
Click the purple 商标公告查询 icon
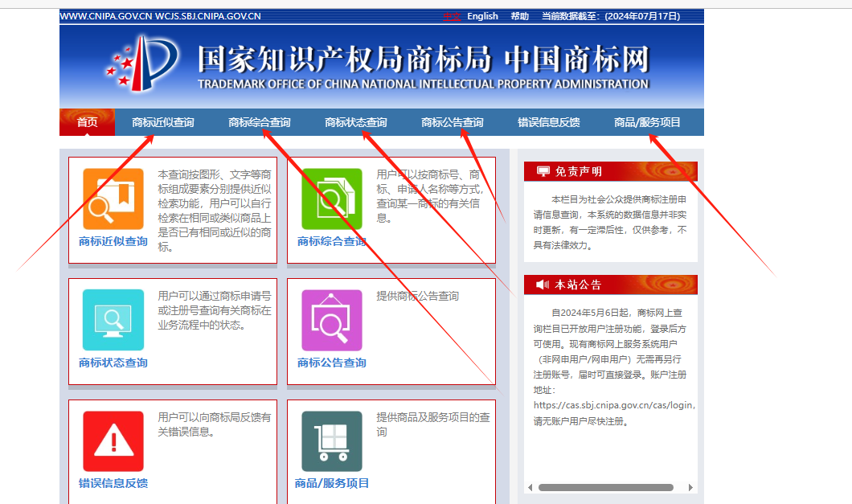point(332,320)
